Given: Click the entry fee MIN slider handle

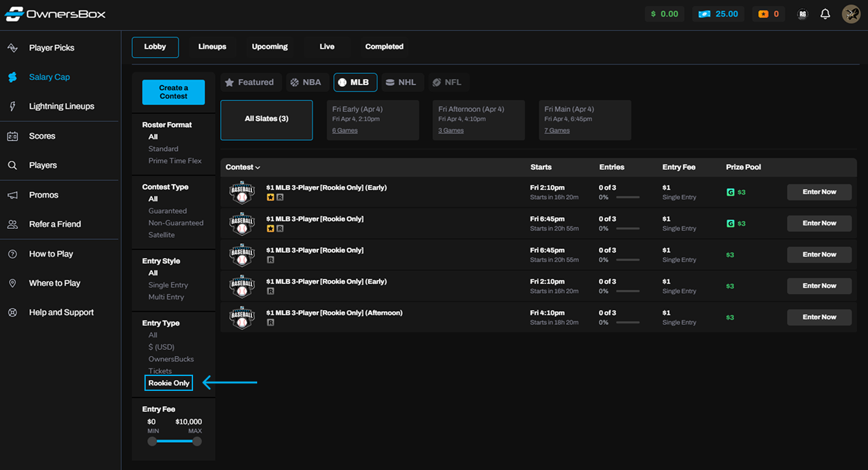Looking at the screenshot, I should [x=152, y=441].
